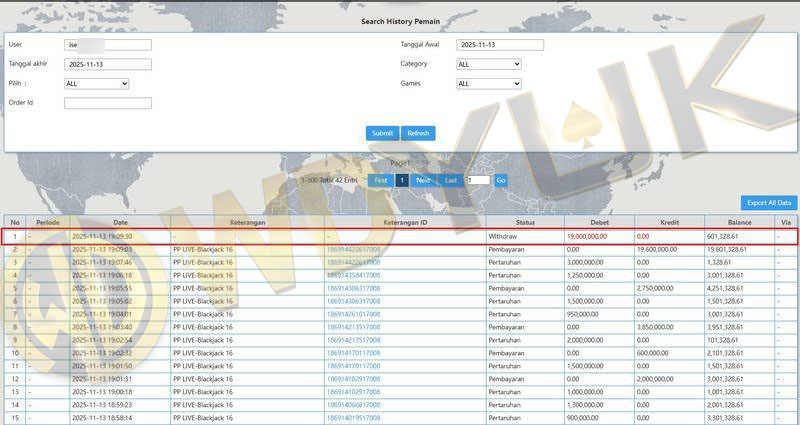Click the Tanggal akhir date field
The image size is (800, 425).
(107, 64)
